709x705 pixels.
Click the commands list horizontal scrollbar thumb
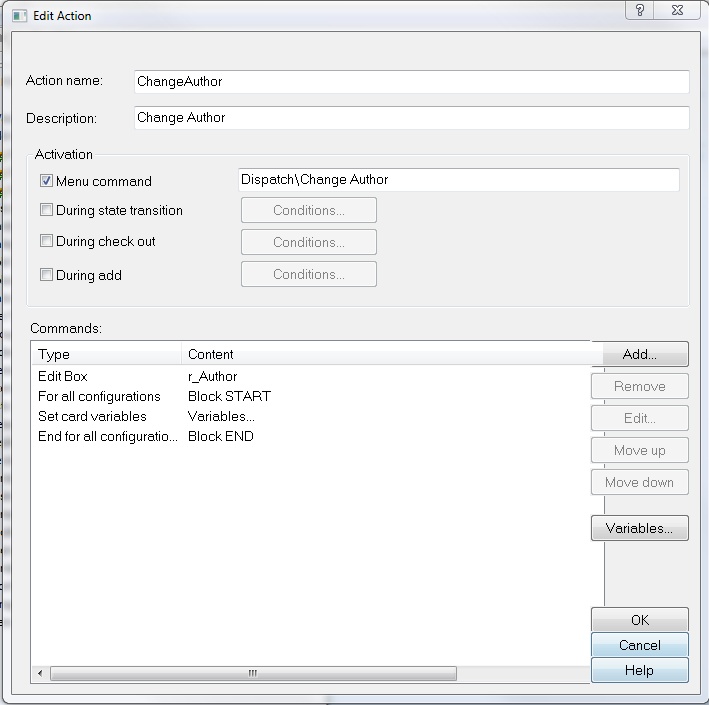[x=253, y=673]
